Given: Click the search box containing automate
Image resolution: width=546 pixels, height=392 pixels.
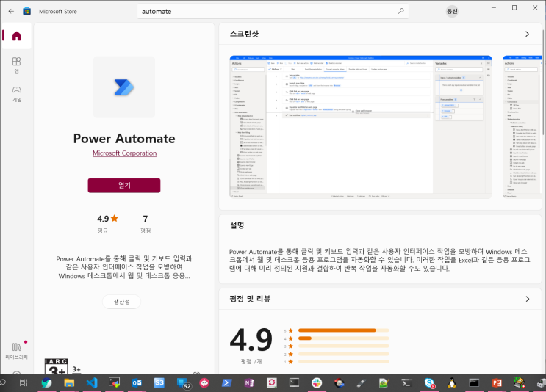Looking at the screenshot, I should point(273,11).
